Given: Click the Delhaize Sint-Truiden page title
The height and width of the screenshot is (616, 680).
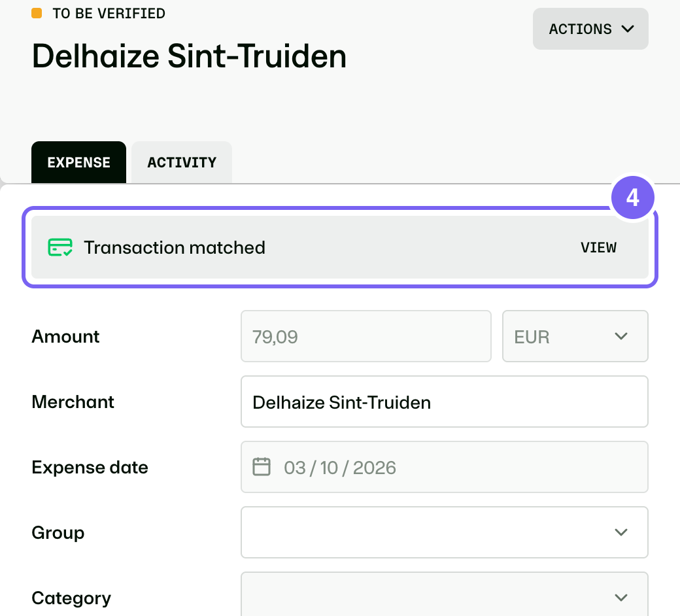Looking at the screenshot, I should click(189, 56).
